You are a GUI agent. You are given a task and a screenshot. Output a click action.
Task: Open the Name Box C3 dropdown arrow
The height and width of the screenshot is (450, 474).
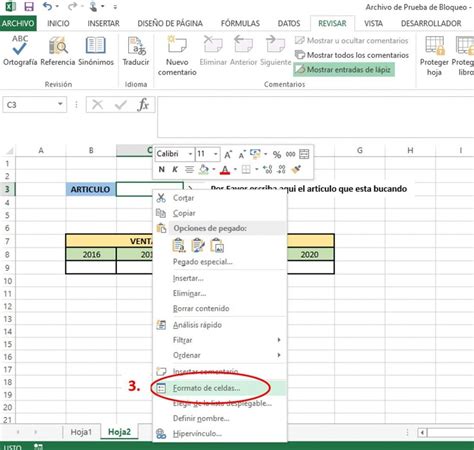point(60,104)
